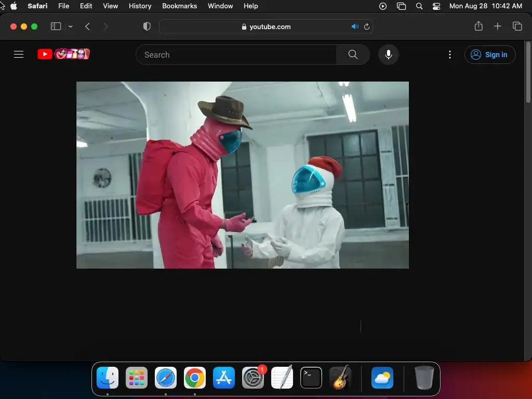Open YouTube settings three-dot menu
The width and height of the screenshot is (532, 399).
point(450,55)
